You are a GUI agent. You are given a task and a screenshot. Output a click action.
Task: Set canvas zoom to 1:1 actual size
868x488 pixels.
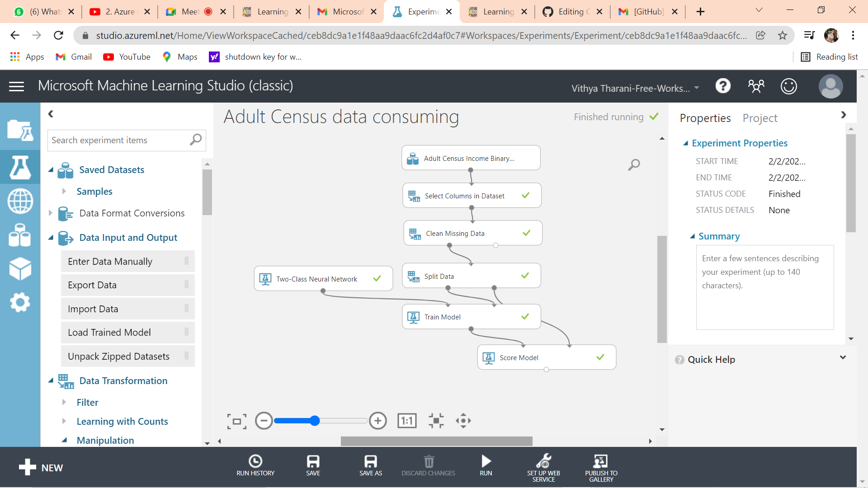(407, 421)
